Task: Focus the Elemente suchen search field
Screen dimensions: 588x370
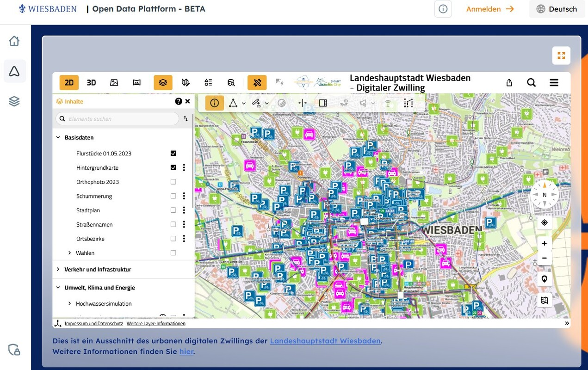Action: tap(118, 119)
